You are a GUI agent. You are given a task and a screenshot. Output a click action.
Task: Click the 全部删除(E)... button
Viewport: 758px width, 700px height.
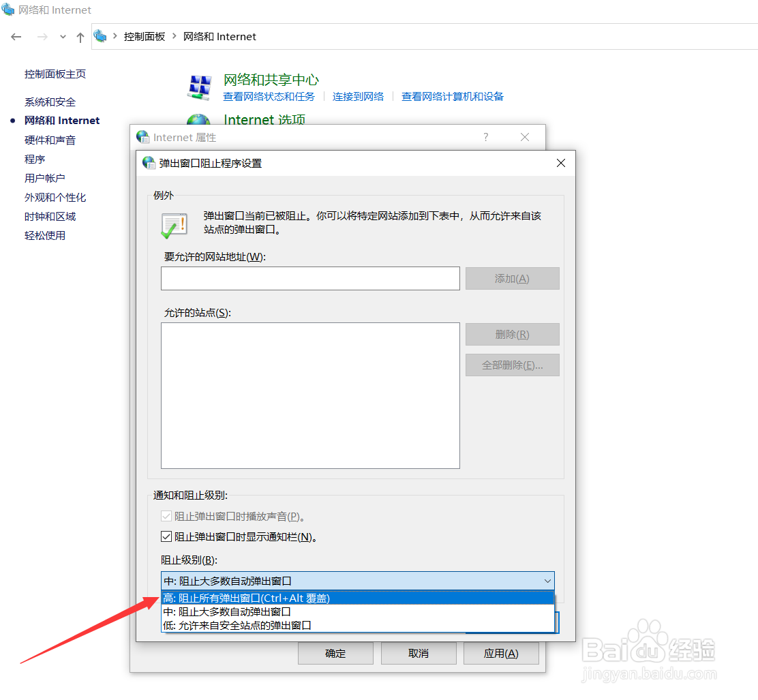pyautogui.click(x=513, y=365)
